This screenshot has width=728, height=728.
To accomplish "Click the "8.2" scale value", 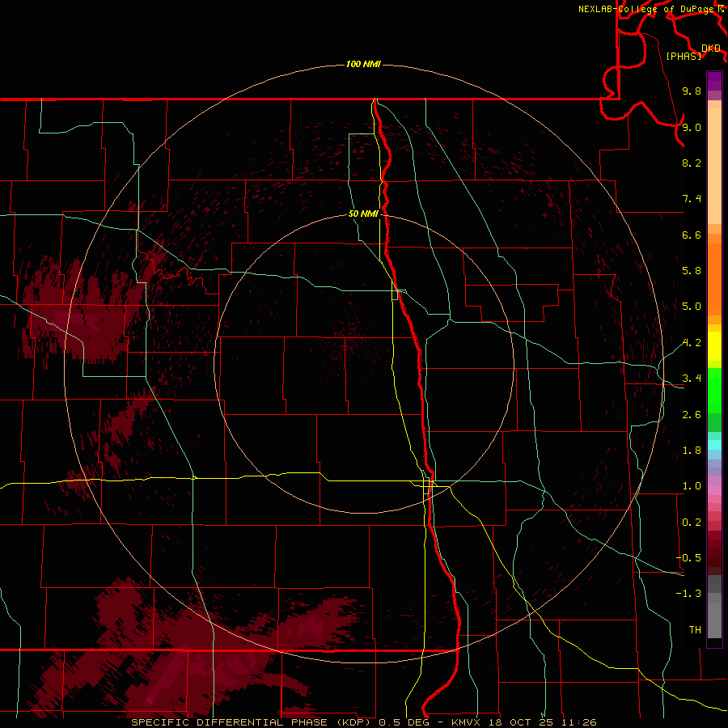I will coord(692,163).
